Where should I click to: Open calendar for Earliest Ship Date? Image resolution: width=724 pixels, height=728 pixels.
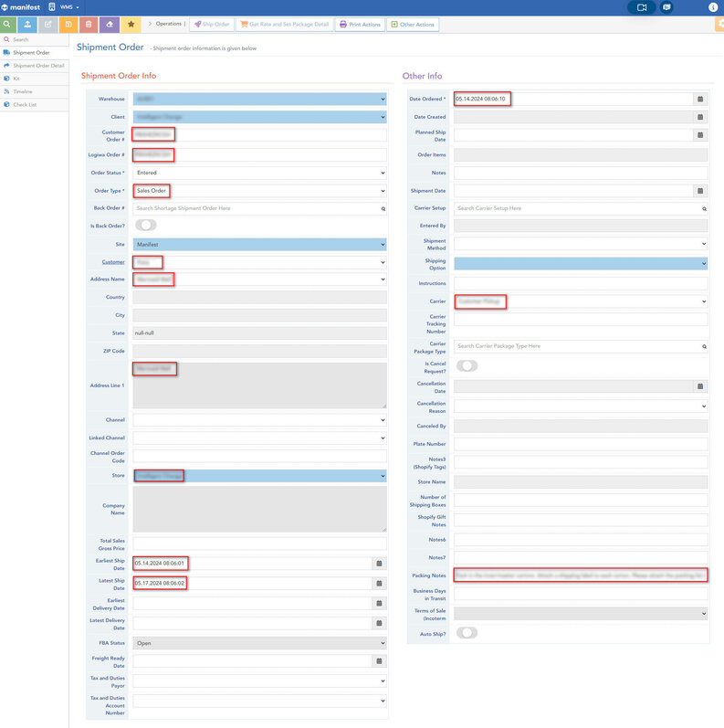click(379, 564)
